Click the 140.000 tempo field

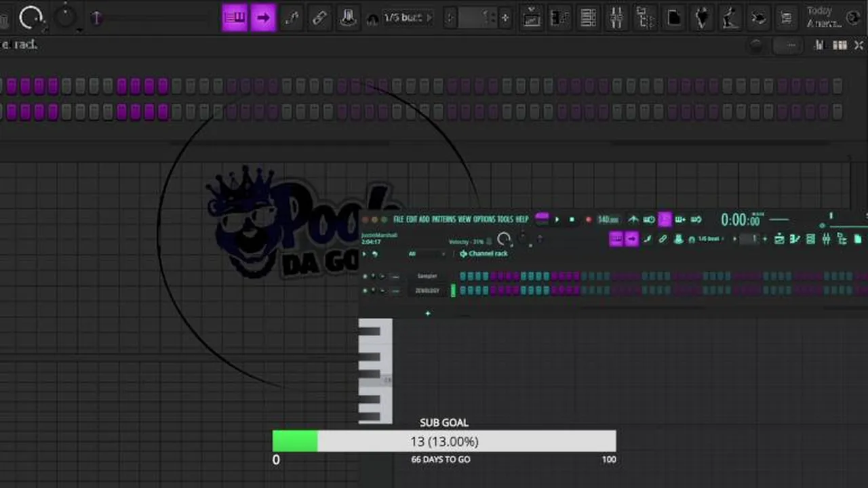tap(608, 219)
